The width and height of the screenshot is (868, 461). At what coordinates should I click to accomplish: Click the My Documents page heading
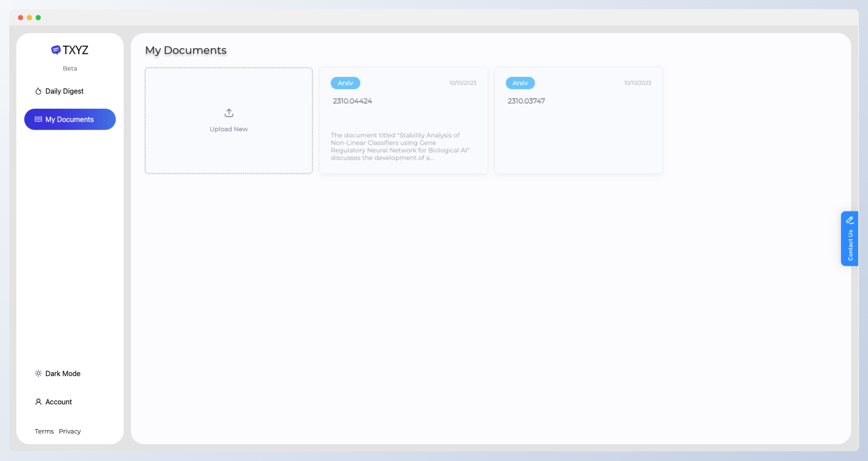coord(186,50)
